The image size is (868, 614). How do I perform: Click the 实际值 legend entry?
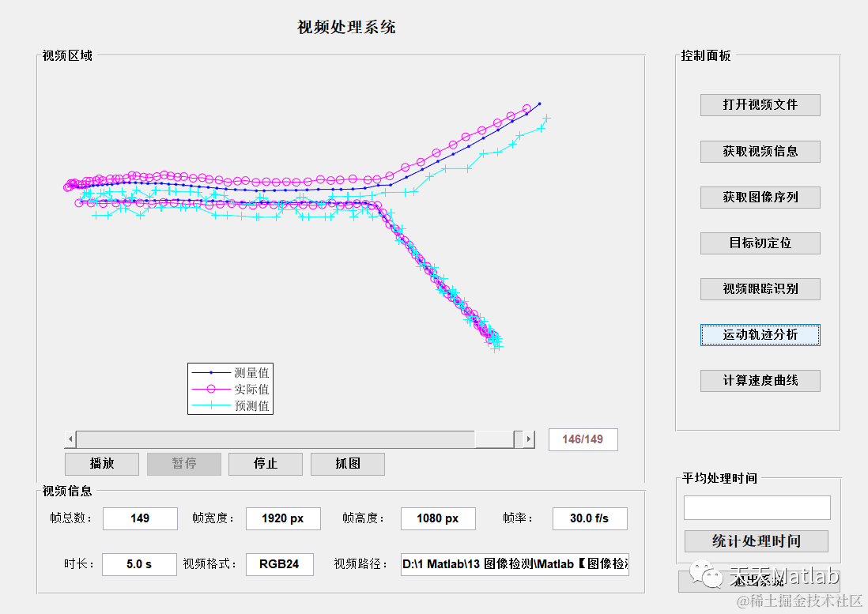pos(230,390)
